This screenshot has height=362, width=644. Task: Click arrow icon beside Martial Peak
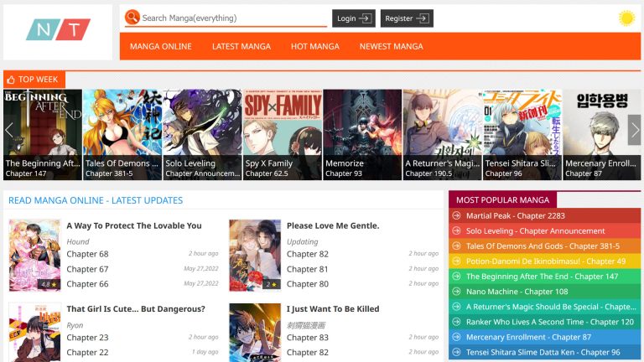(x=456, y=215)
